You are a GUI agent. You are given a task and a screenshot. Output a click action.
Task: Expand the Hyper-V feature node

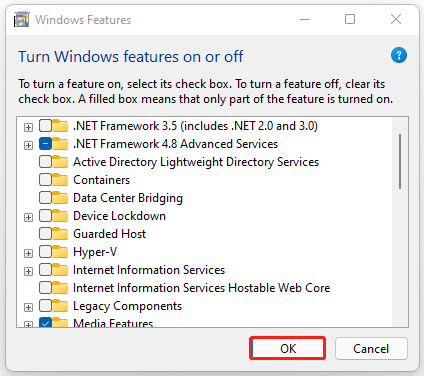click(x=28, y=253)
